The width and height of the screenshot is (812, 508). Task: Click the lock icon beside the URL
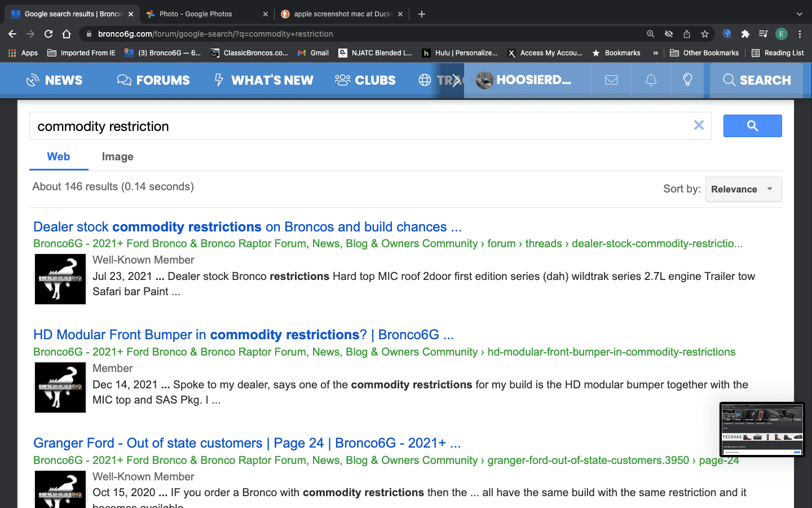pyautogui.click(x=89, y=34)
